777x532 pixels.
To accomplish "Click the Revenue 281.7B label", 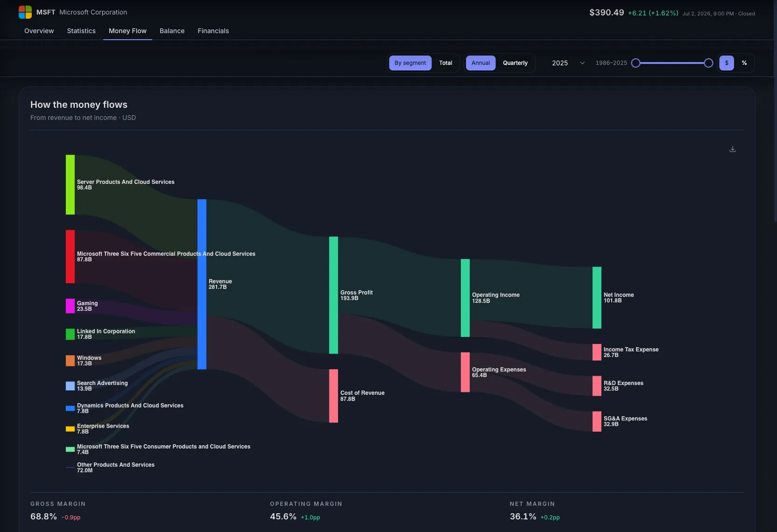I will 220,284.
